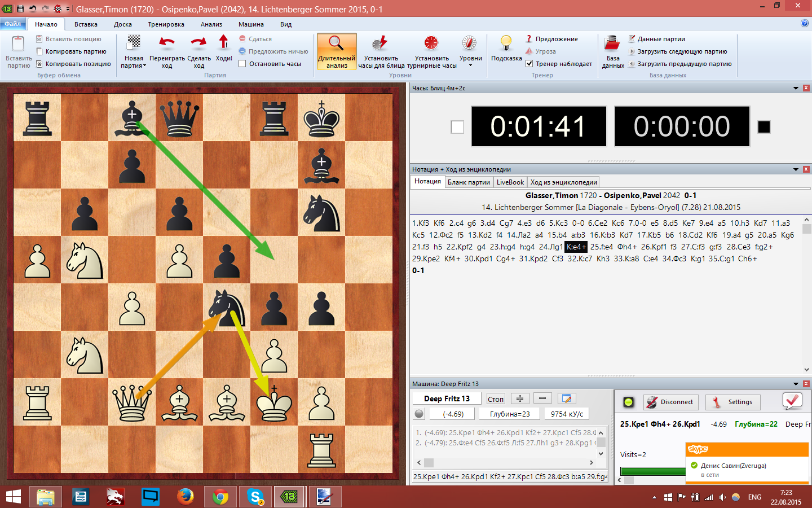Image resolution: width=812 pixels, height=508 pixels.
Task: Open База данных from the ribbon
Action: coord(612,51)
